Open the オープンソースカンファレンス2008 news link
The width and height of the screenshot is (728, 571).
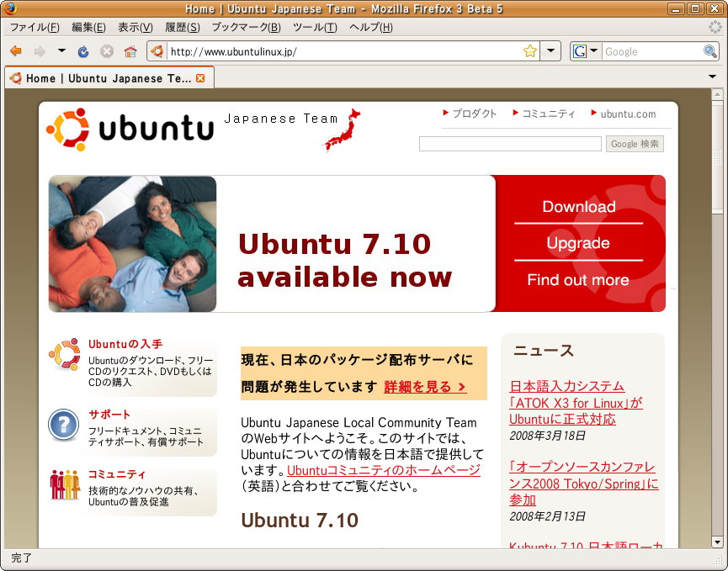click(x=584, y=484)
